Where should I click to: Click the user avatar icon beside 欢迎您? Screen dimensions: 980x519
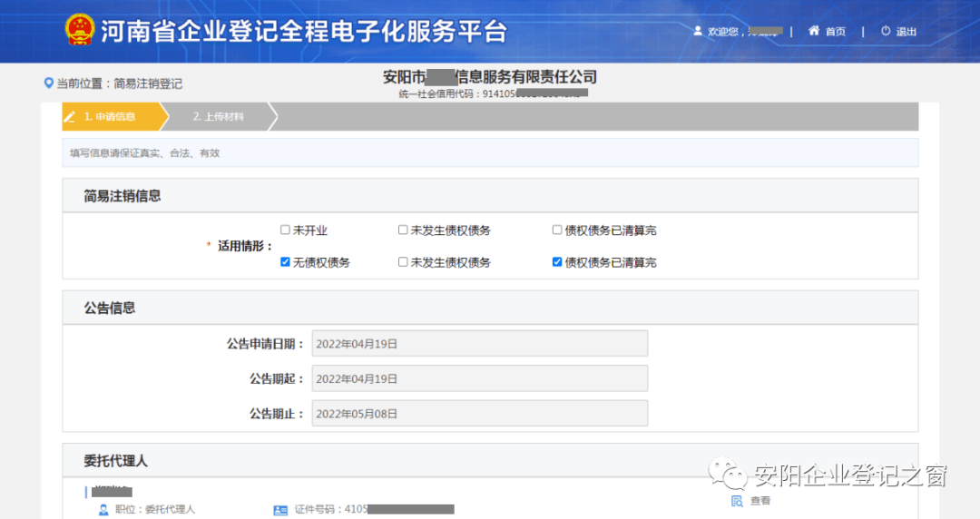tap(698, 31)
